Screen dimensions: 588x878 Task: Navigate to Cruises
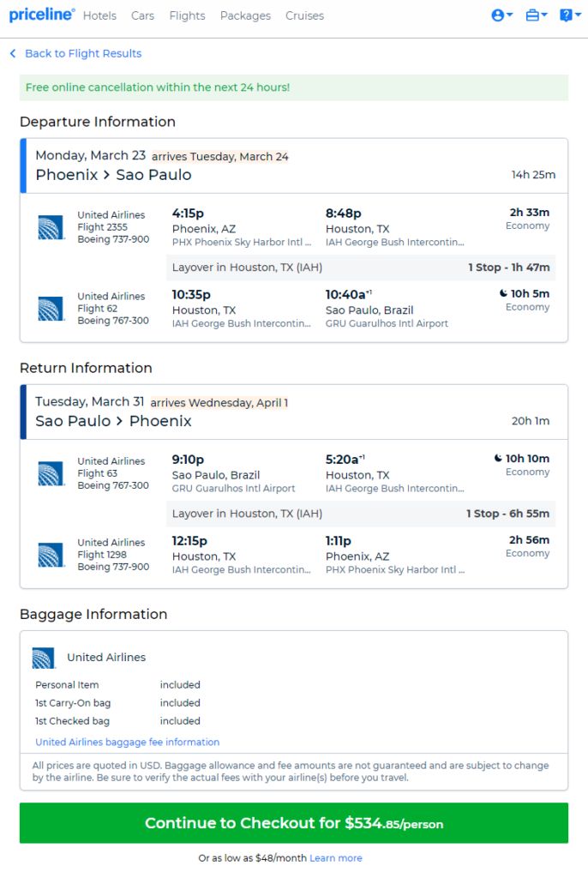point(304,15)
